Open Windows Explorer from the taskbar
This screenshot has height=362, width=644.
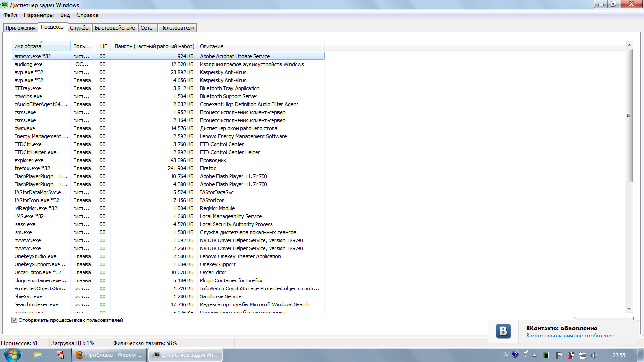(38, 355)
